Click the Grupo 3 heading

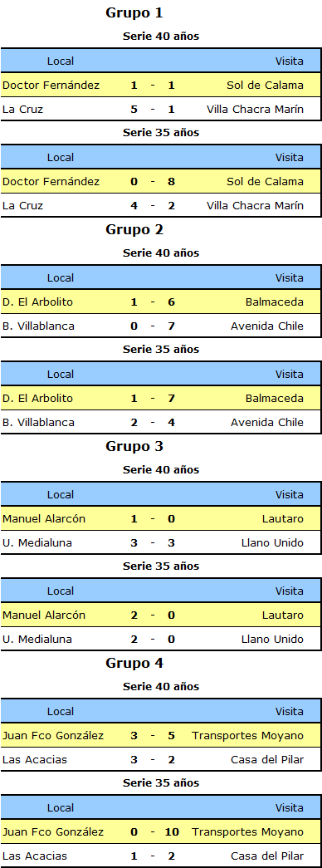134,446
